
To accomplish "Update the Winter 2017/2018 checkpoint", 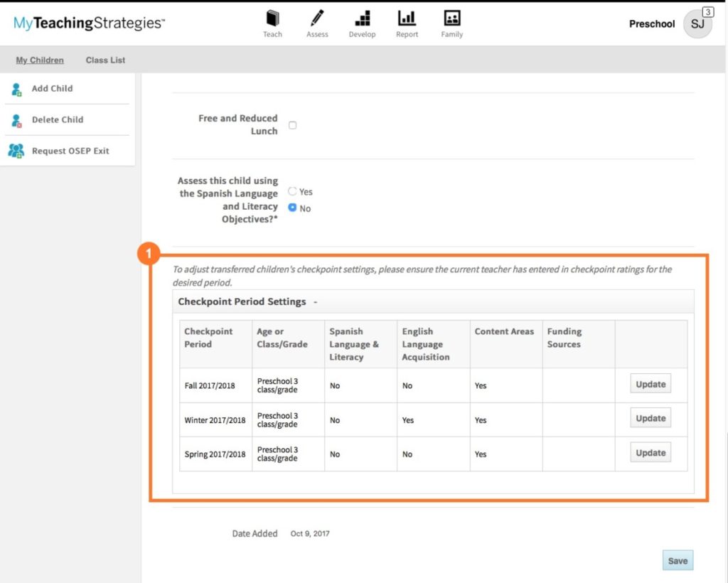I will coord(650,418).
